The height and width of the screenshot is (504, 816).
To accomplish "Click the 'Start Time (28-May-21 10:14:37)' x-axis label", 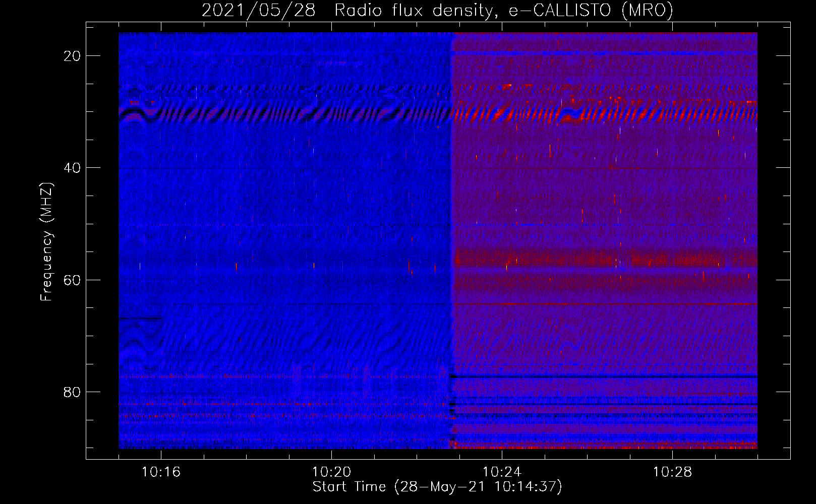I will (437, 487).
